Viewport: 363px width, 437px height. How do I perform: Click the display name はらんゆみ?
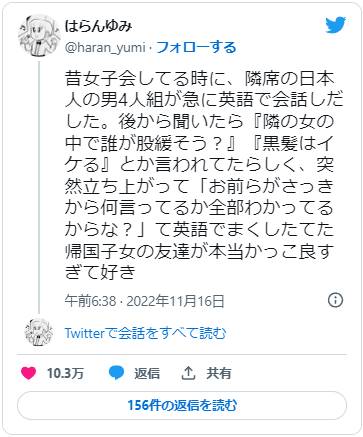pos(99,27)
